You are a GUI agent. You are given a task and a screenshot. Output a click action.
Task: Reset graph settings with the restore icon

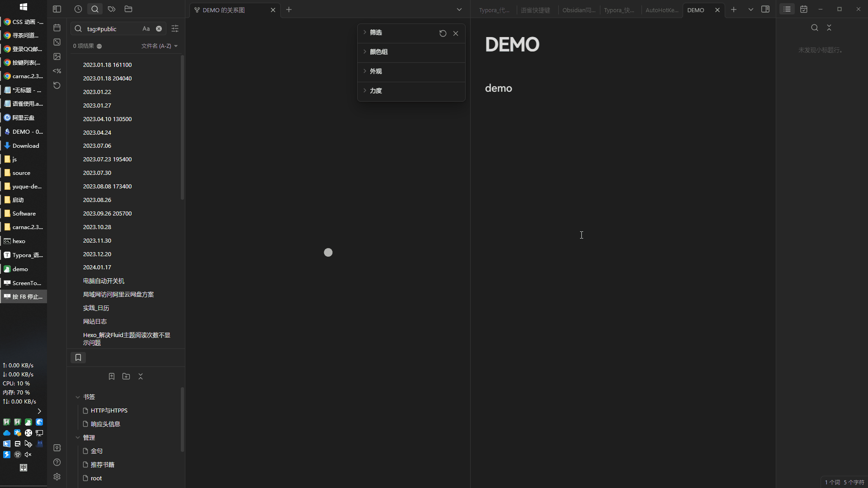(443, 33)
